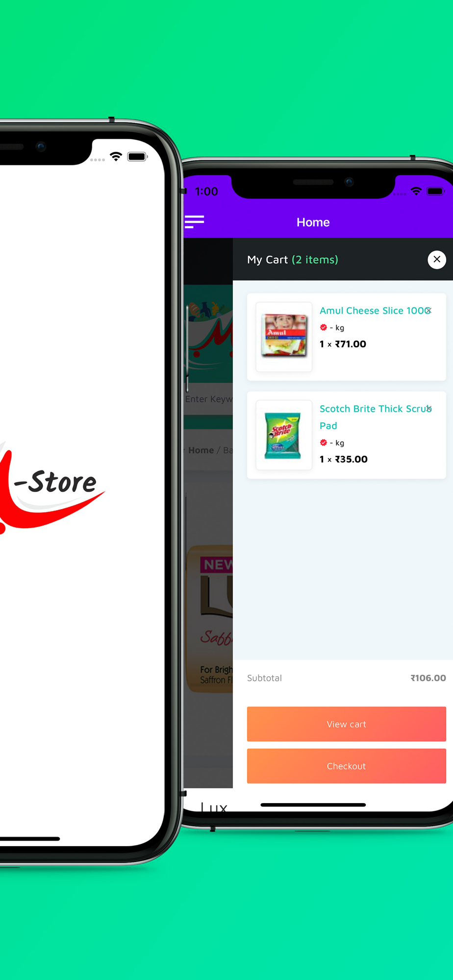The image size is (453, 980).
Task: Open Scotch Brite Thick Scrub Pad link
Action: tap(376, 417)
